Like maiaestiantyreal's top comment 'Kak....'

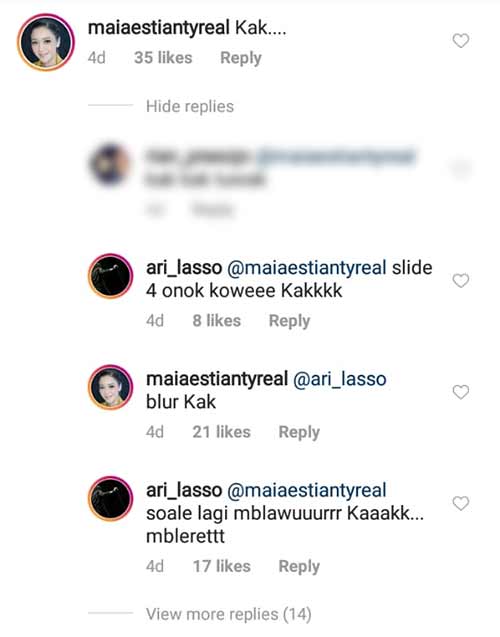point(461,41)
